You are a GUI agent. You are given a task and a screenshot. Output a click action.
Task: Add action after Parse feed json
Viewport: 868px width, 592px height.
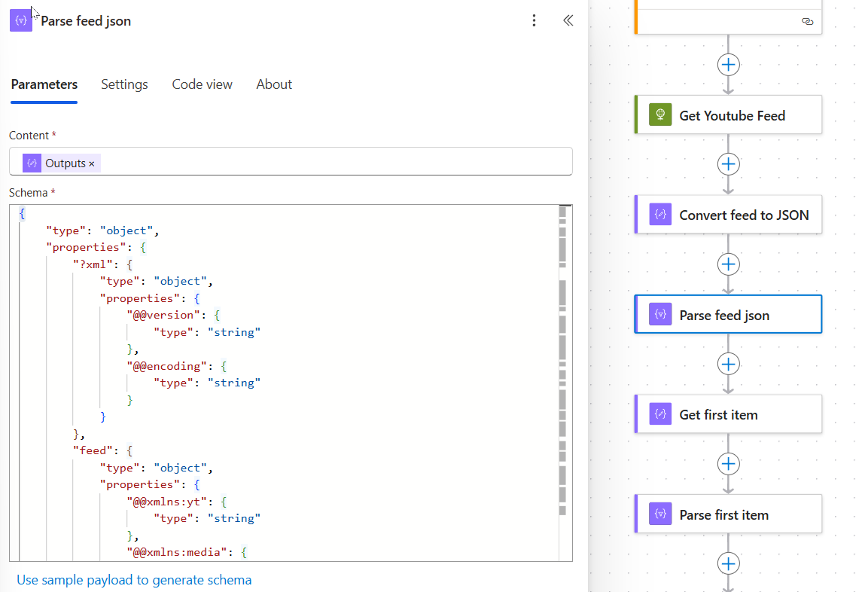(728, 364)
